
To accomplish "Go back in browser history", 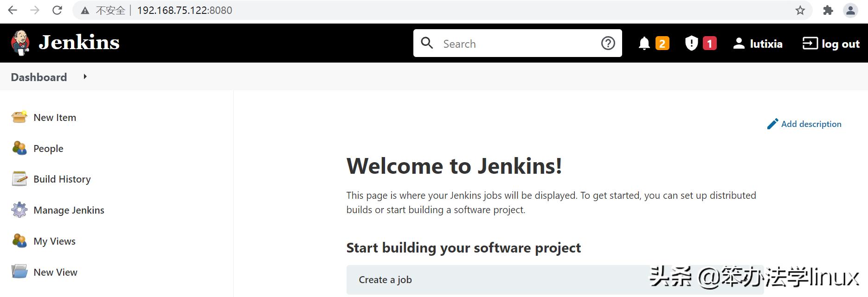I will pyautogui.click(x=13, y=10).
